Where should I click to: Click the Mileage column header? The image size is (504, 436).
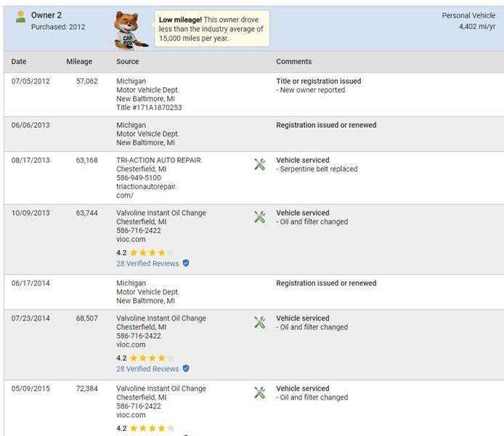pyautogui.click(x=79, y=62)
